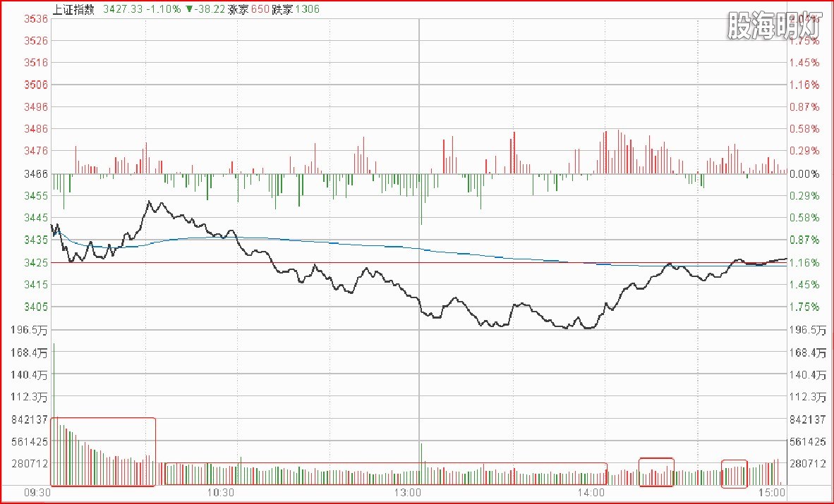Select the 10:30 time axis marker

coord(220,492)
